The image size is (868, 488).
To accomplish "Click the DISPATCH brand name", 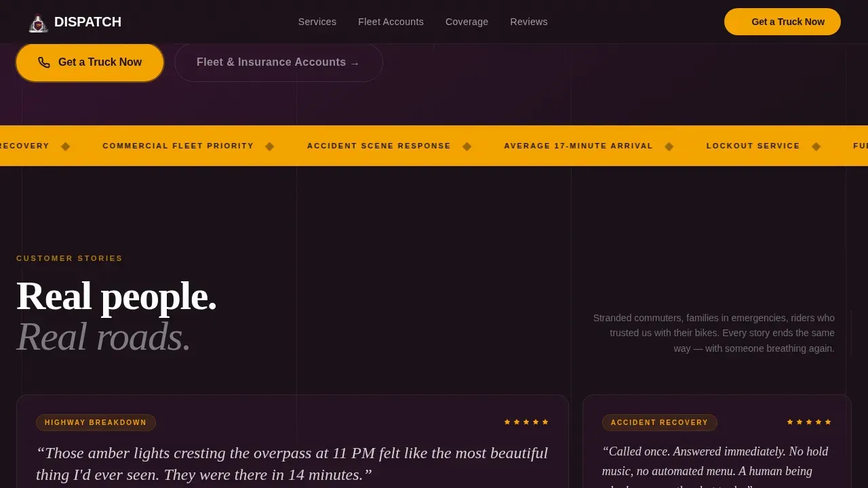I will coord(87,22).
